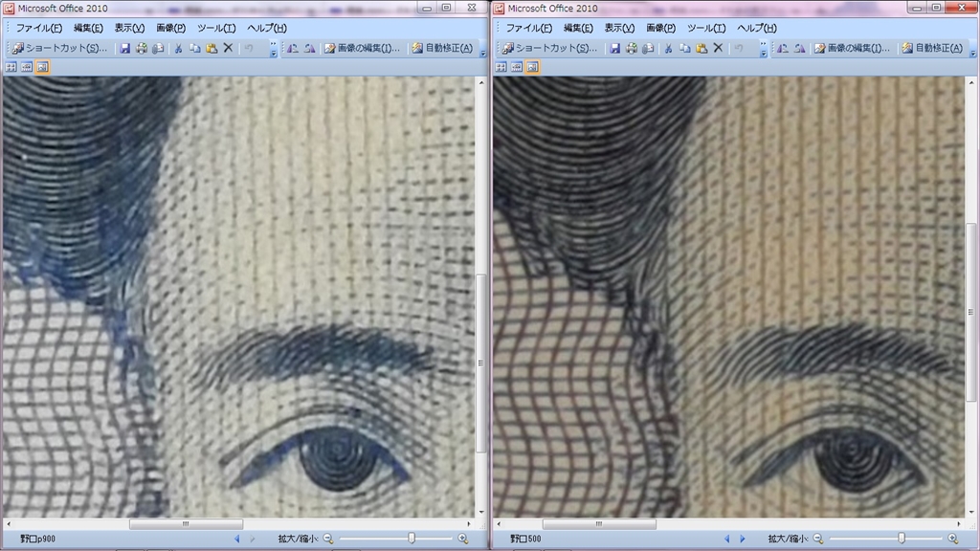
Task: Click Paste icon in right window toolbar
Action: 702,48
